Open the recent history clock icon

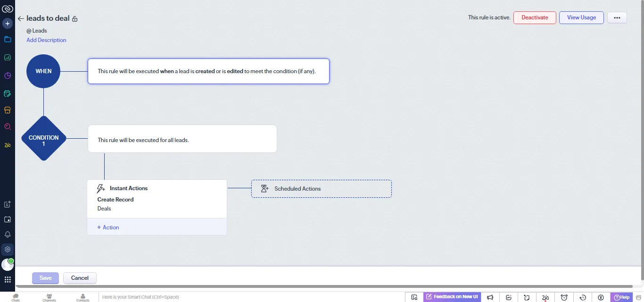click(x=583, y=297)
